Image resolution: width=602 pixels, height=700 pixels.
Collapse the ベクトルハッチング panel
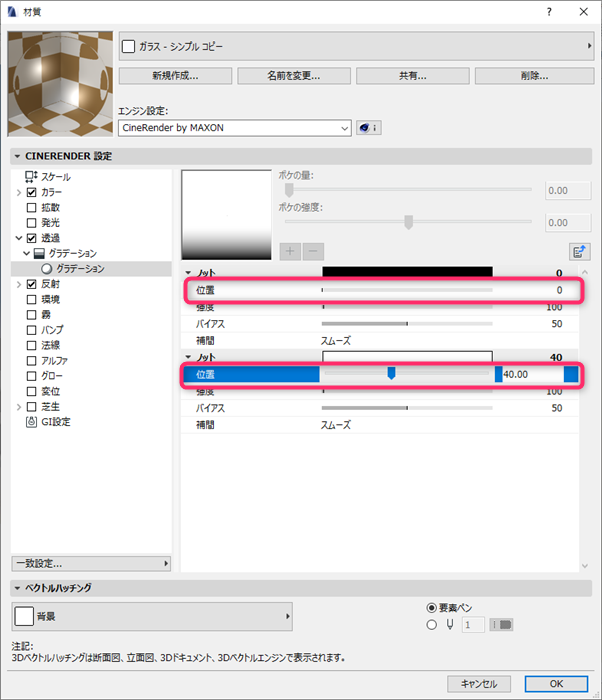coord(18,588)
